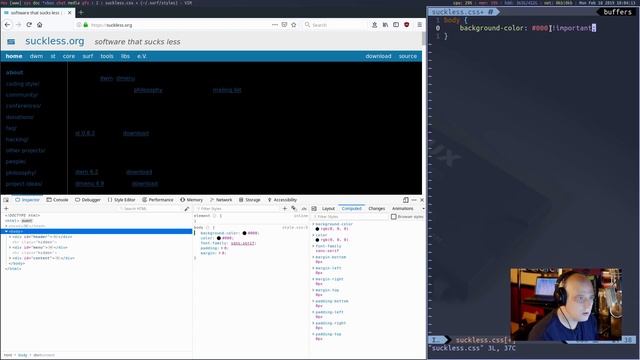Focus the Search HTML field
Screen dimensions: 640x360
(151, 209)
